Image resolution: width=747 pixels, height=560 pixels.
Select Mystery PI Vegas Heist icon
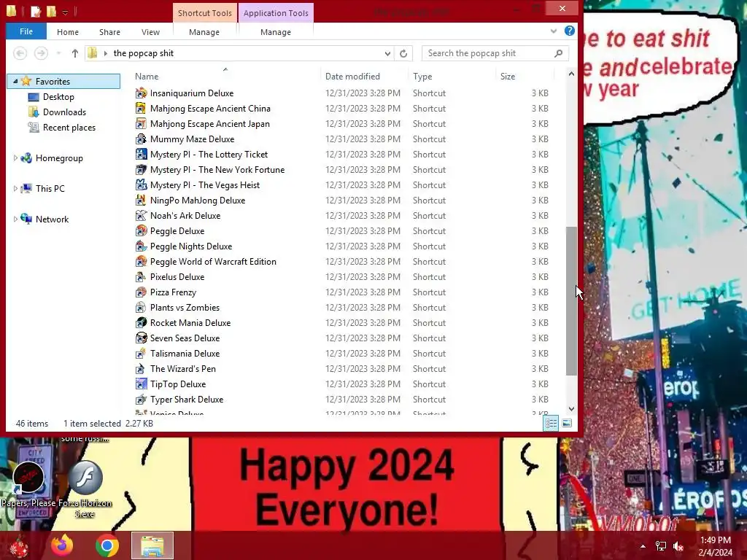tap(141, 184)
